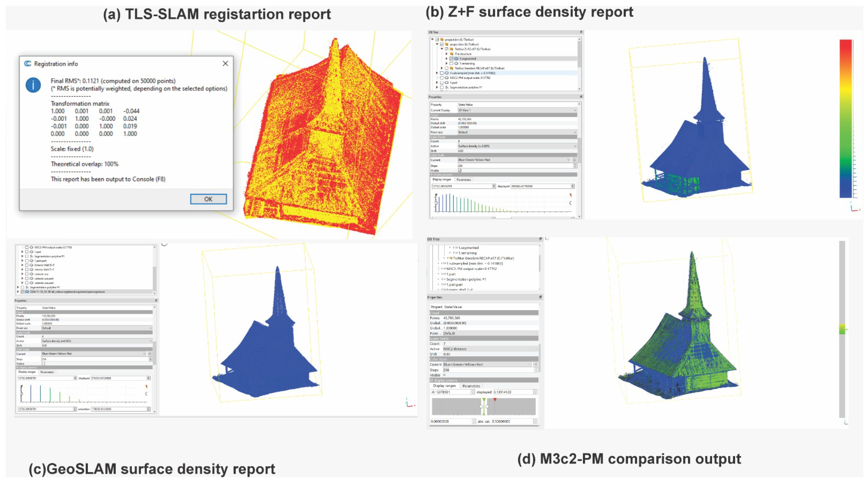This screenshot has width=868, height=483.
Task: Open the Active scalar field dropdown, panel (b)
Action: [x=517, y=146]
